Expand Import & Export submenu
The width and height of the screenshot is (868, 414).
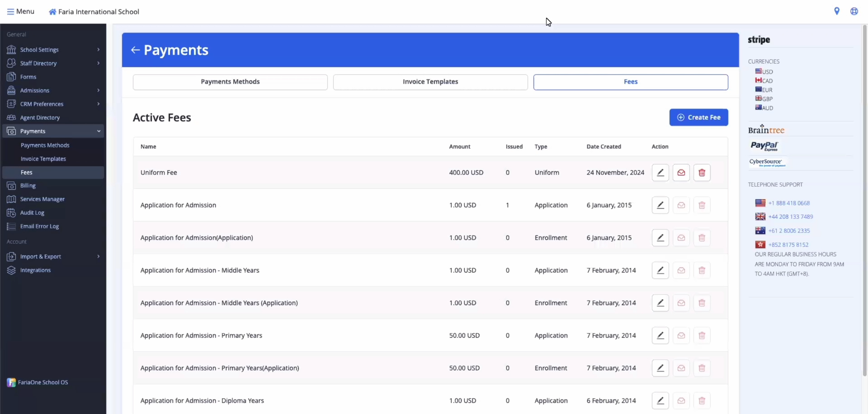[x=98, y=257]
